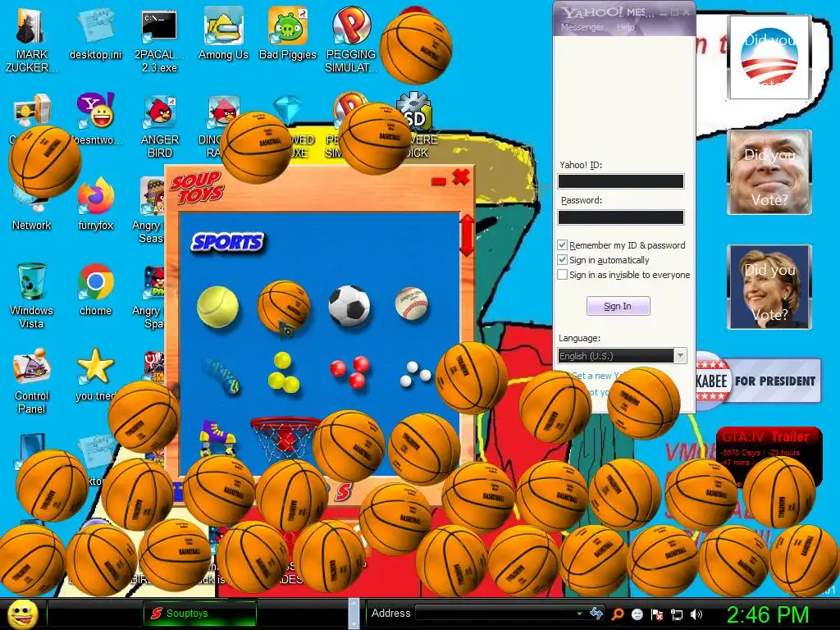
Task: Click the Go arrows button next to Address bar
Action: click(x=596, y=614)
